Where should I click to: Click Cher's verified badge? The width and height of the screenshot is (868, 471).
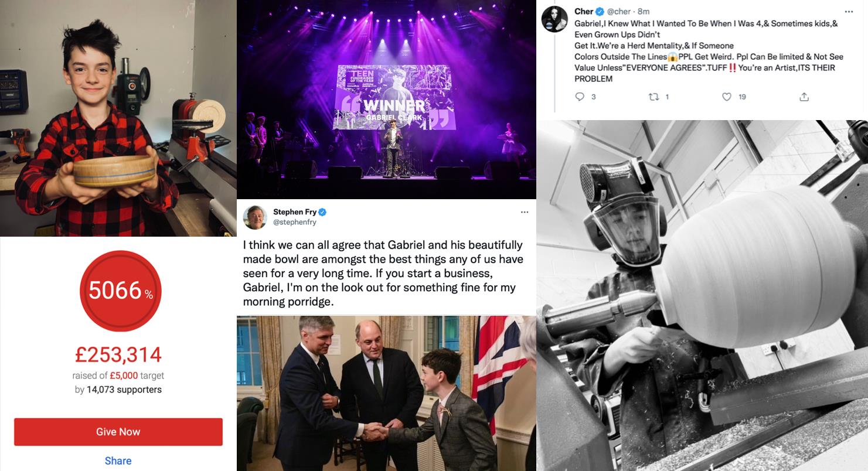600,12
